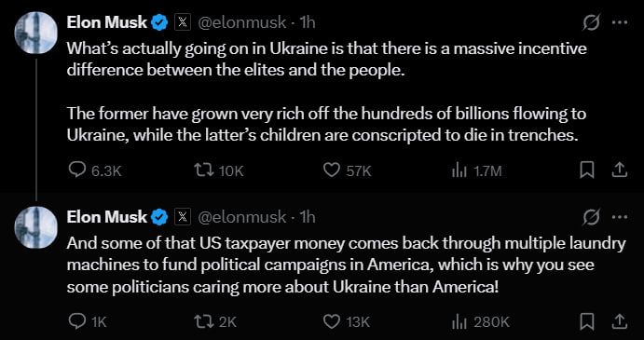Screen dimensions: 644x340
Task: Click the @elonmusk handle on second tweet
Action: pyautogui.click(x=242, y=217)
